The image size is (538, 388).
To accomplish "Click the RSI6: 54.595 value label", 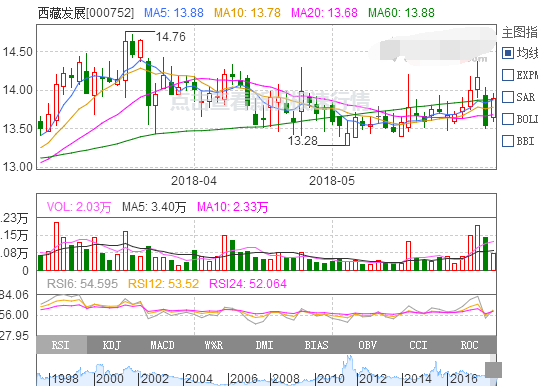I will click(82, 284).
